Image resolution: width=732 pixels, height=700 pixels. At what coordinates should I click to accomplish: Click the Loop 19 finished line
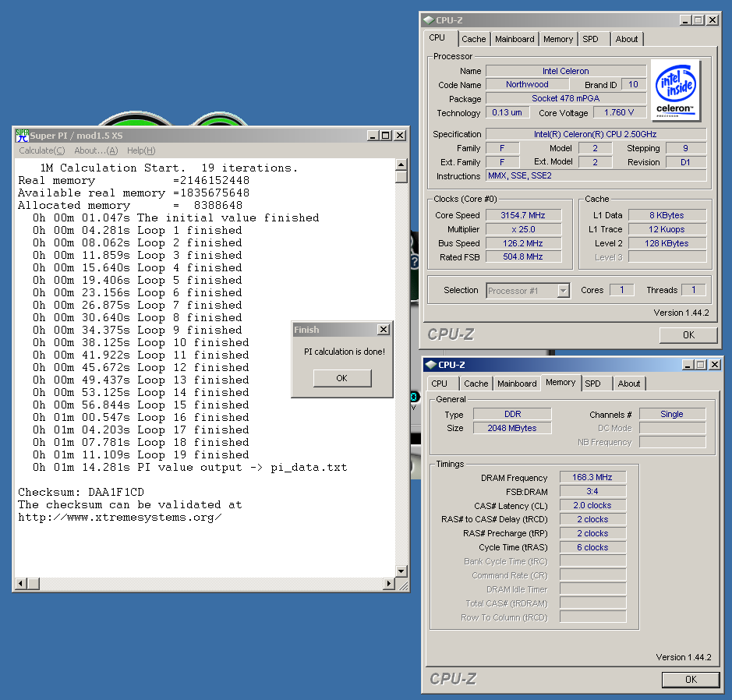pos(141,455)
